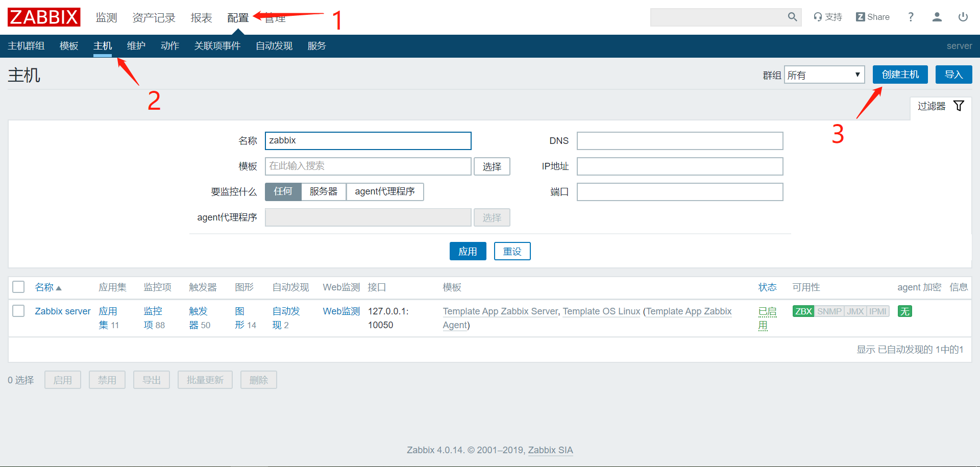The width and height of the screenshot is (980, 467).
Task: Click the 创建主机 button
Action: pos(900,75)
